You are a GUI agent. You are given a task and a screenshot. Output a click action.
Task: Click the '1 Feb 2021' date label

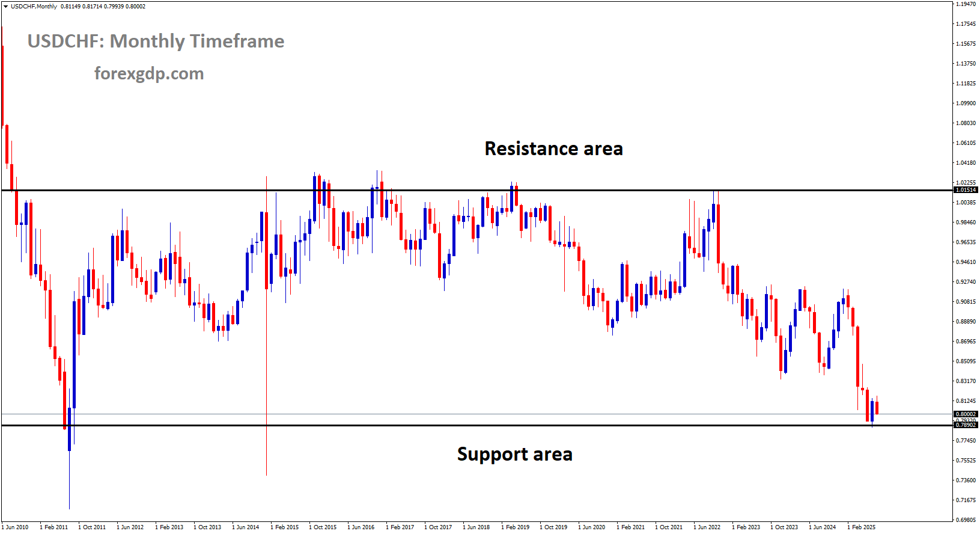pos(631,527)
